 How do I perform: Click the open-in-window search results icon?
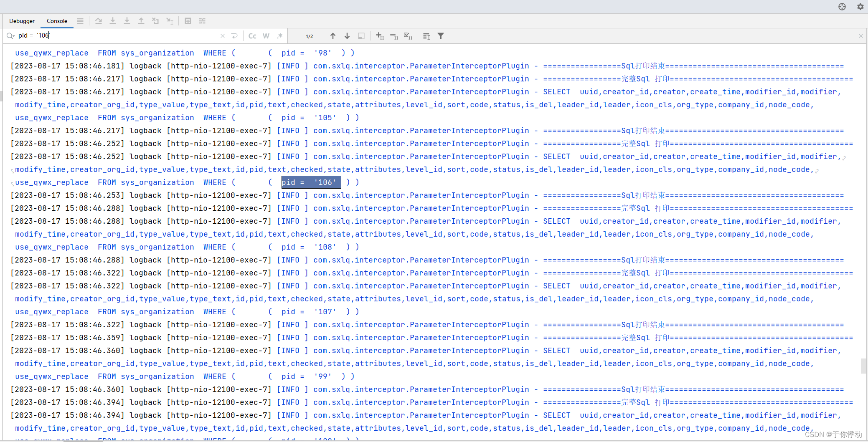click(x=361, y=36)
